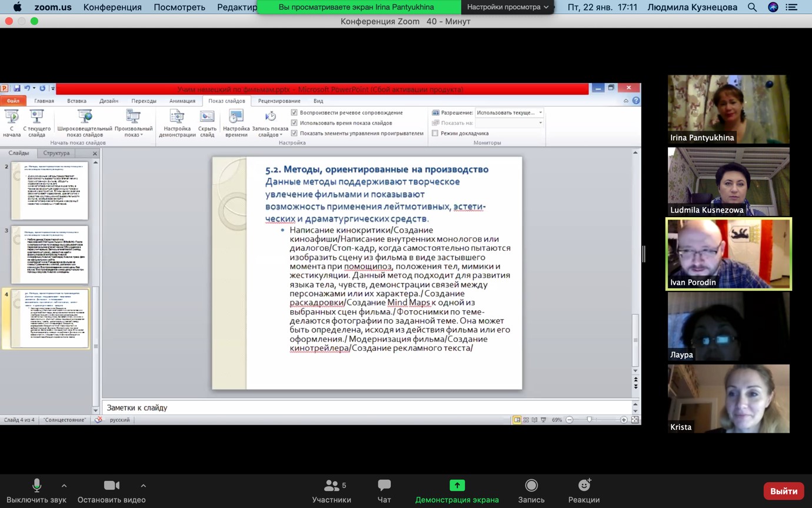Enable the presenter view checkbox

(x=435, y=134)
